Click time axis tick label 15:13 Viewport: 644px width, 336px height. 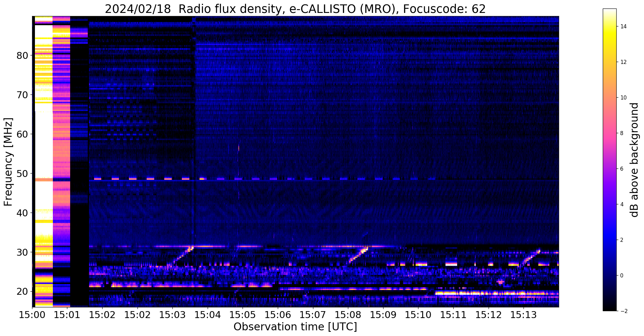(x=524, y=315)
